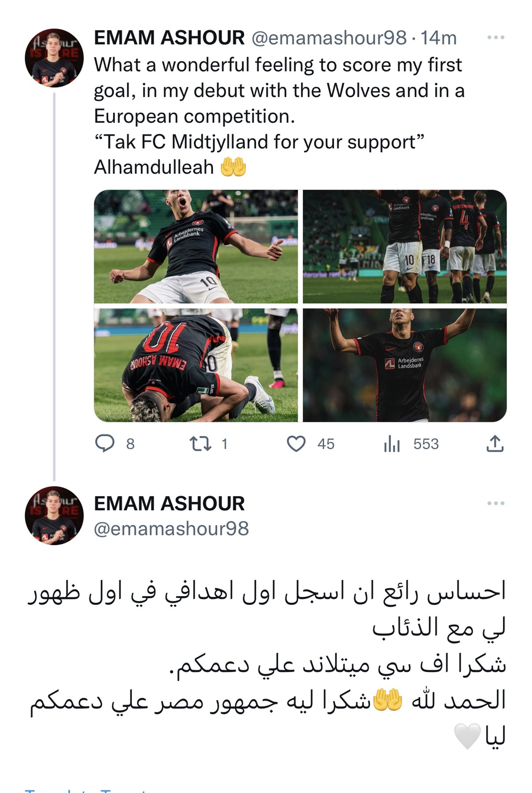Open the team huddle photo with number 4

click(405, 246)
